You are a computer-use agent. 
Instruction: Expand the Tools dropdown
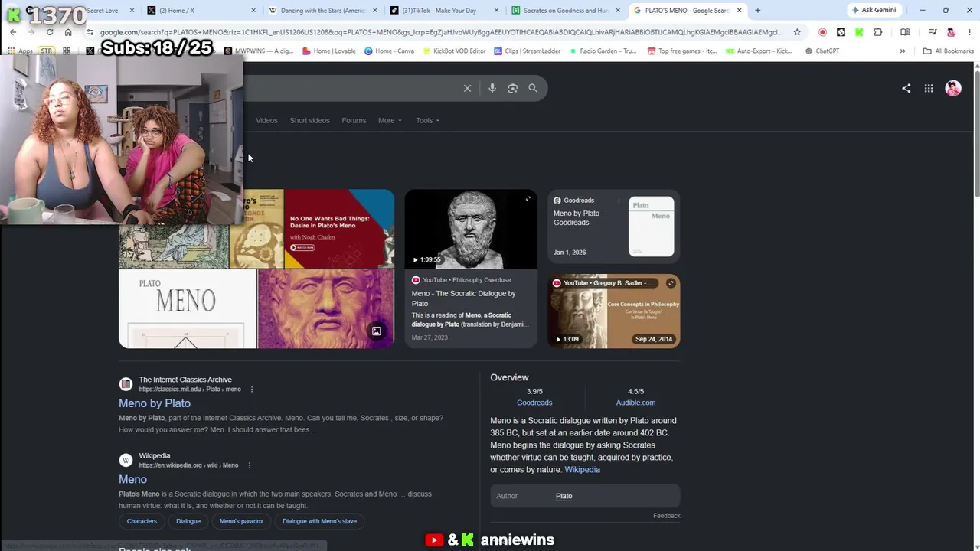point(427,120)
